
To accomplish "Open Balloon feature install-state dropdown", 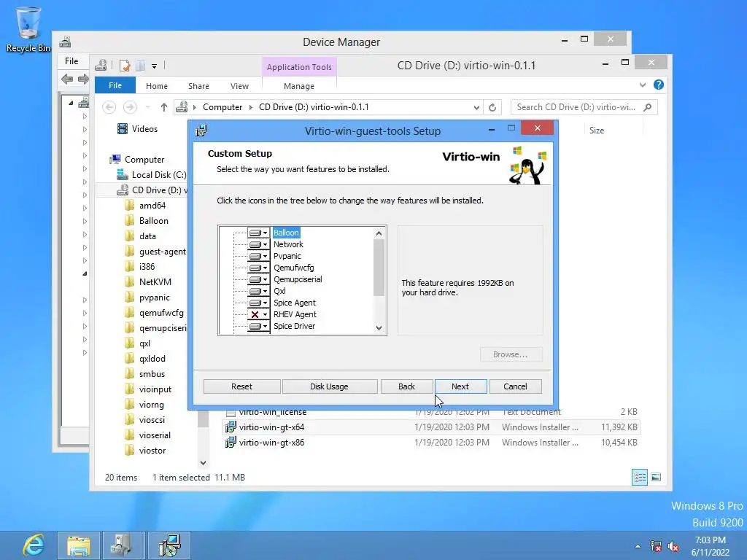I will [258, 233].
